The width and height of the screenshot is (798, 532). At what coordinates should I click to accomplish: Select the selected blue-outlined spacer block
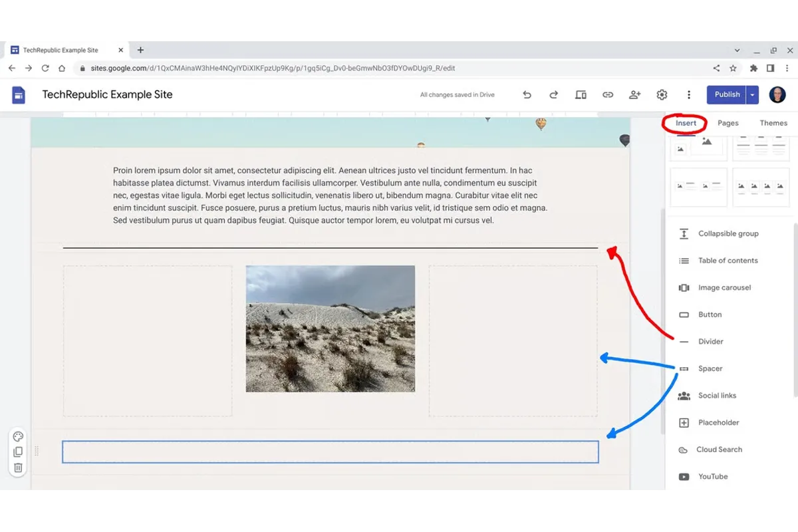pos(331,452)
